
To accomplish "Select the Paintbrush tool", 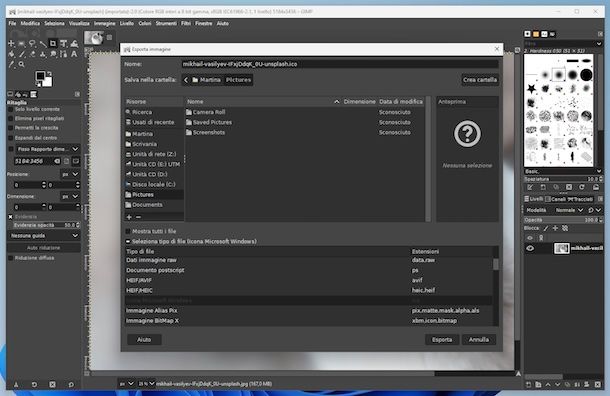I will coord(22,54).
